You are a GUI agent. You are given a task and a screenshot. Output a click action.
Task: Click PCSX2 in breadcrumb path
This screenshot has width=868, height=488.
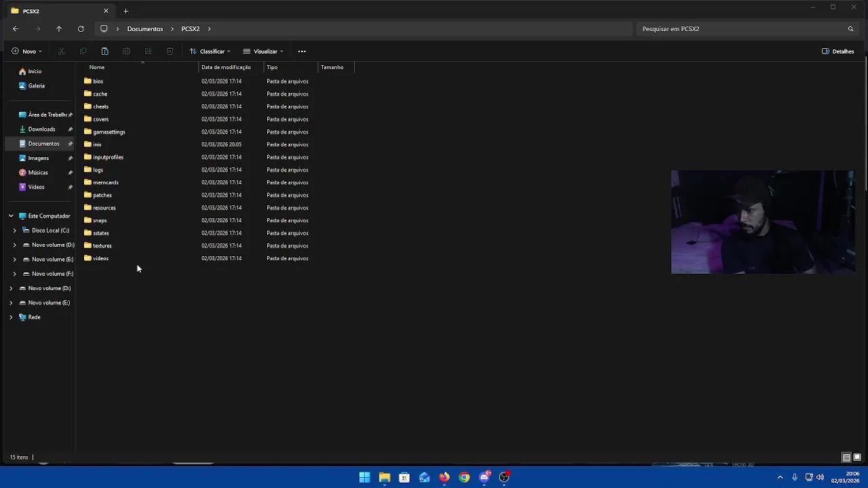(191, 29)
